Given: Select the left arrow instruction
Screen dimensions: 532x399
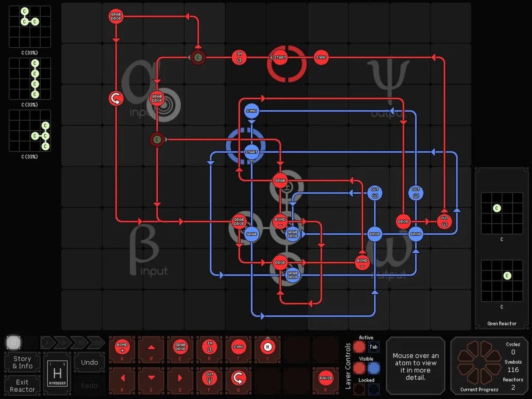Looking at the screenshot, I should 122,378.
